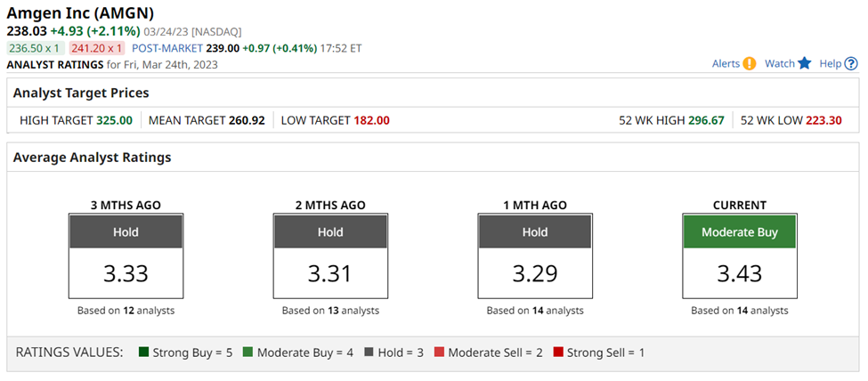Click the ANALYST RATINGS heading

55,65
